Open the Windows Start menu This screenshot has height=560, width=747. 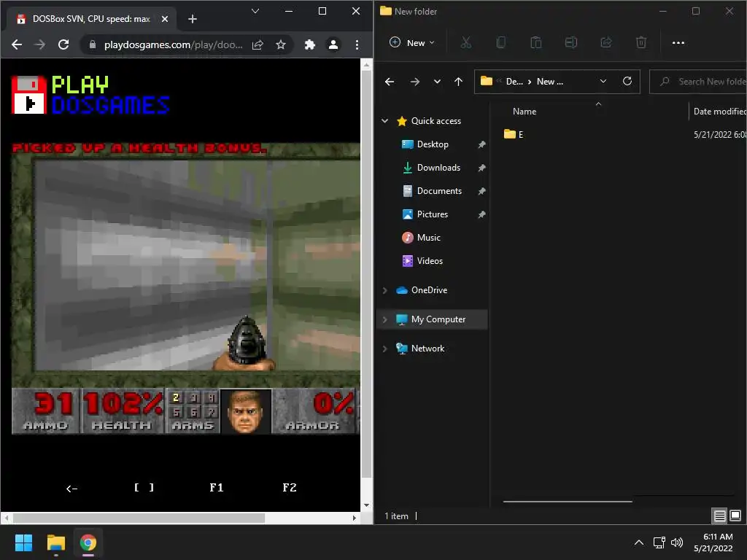tap(23, 542)
